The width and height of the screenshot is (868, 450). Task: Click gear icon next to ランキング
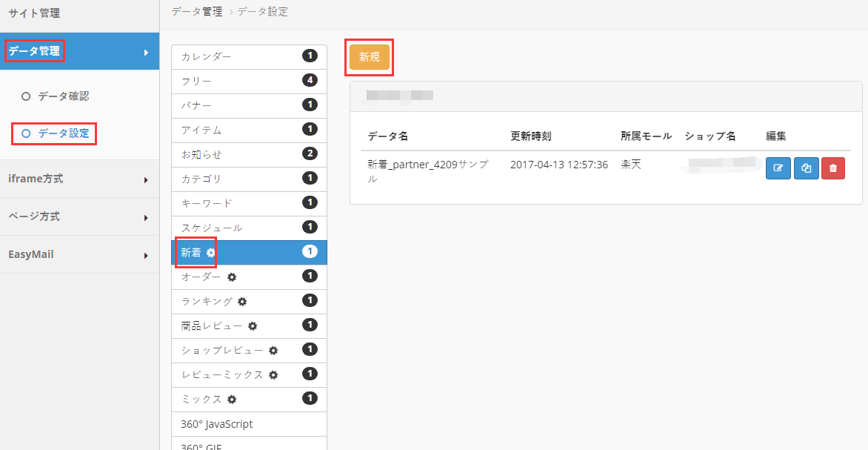click(x=242, y=301)
